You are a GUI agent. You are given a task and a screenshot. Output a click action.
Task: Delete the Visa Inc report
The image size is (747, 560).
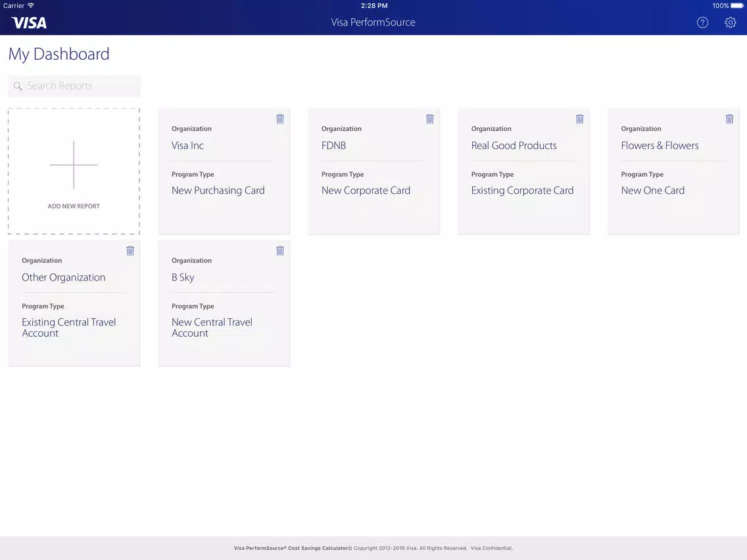click(280, 119)
